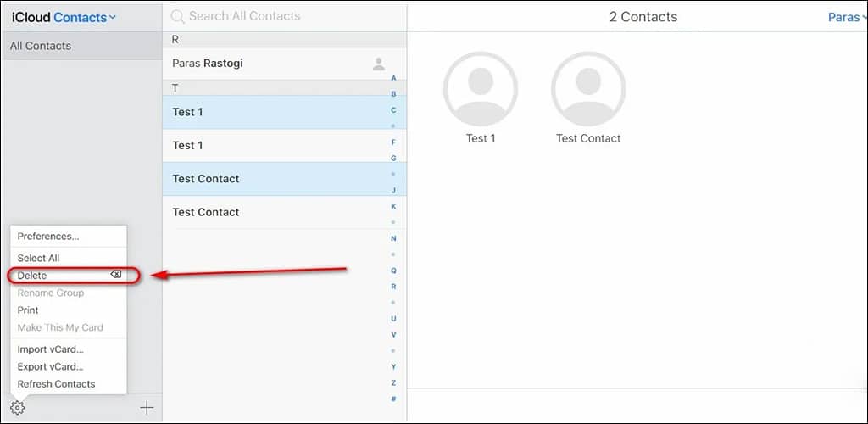Open Preferences from the menu

pos(48,237)
